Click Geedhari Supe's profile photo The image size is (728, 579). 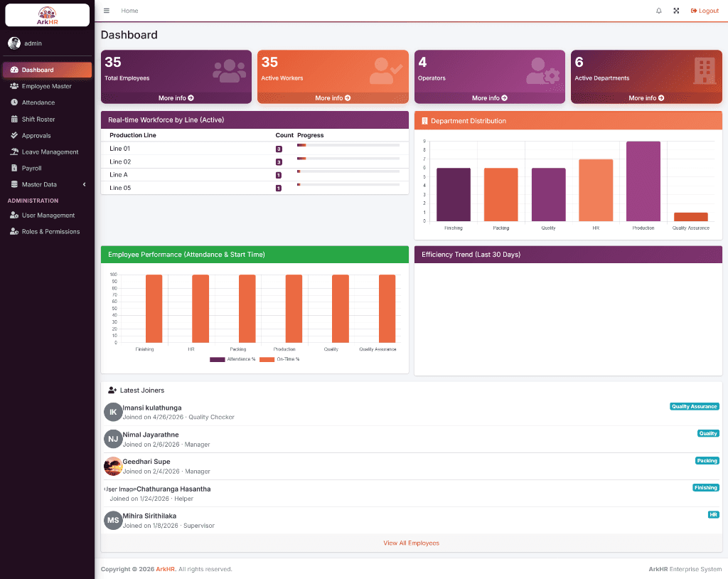(113, 466)
